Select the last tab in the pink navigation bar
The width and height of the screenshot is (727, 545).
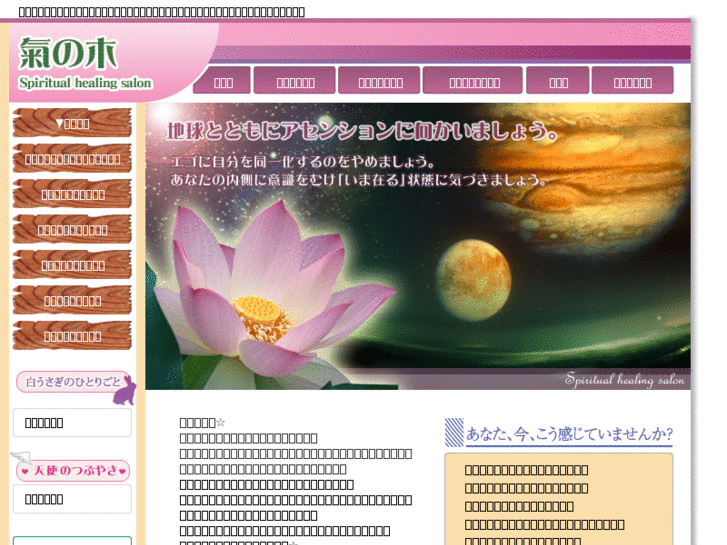coord(632,80)
